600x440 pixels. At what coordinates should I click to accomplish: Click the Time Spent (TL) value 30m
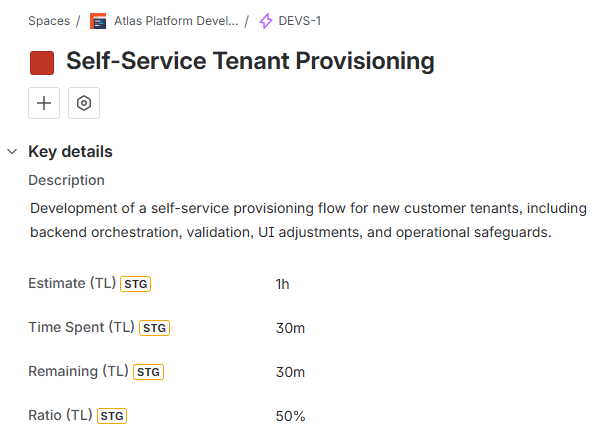[x=290, y=328]
